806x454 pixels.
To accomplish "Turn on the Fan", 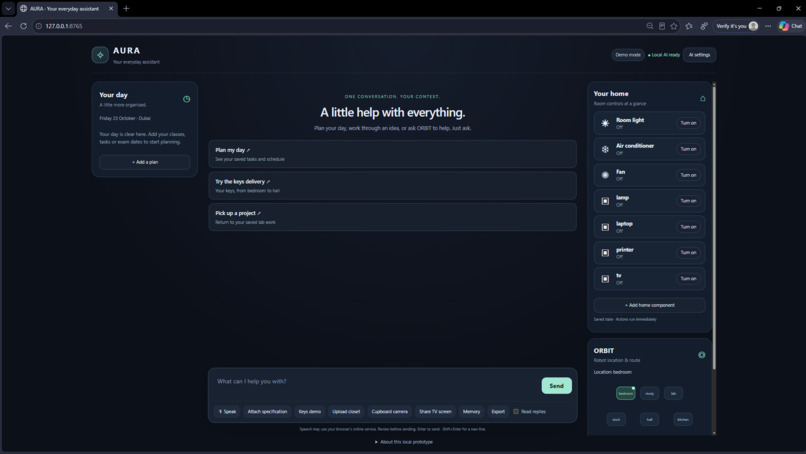I will [x=688, y=175].
